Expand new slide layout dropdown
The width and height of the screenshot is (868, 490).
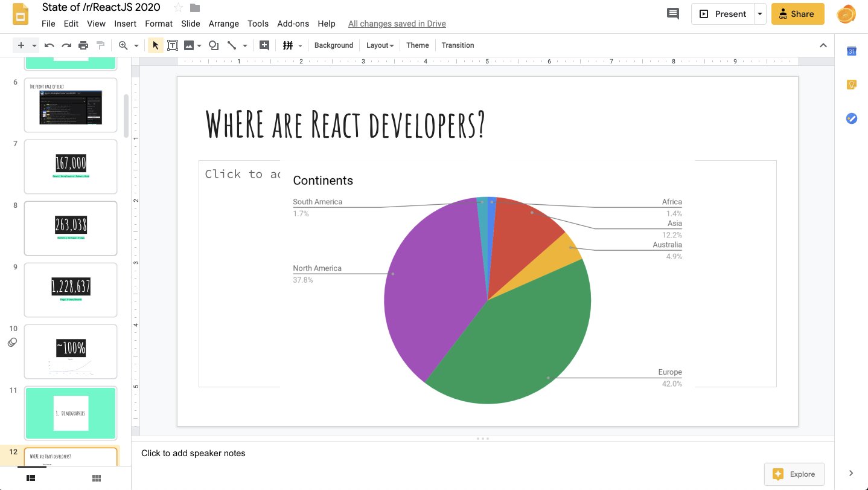coord(34,45)
